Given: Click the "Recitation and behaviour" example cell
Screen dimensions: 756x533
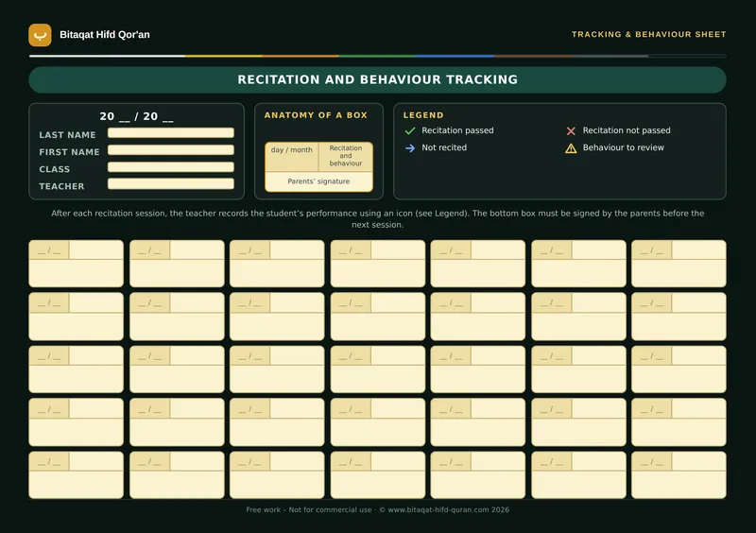Looking at the screenshot, I should point(346,156).
